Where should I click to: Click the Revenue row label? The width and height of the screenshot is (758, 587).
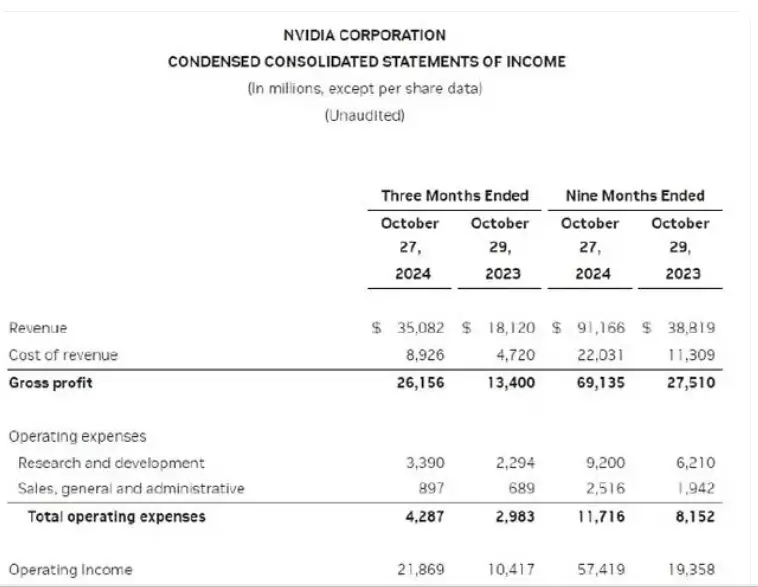[x=38, y=328]
